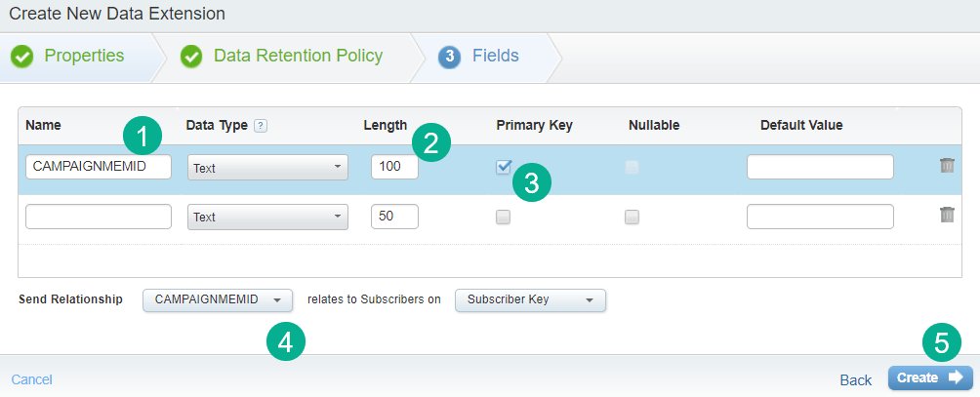
Task: Toggle Nullable checkbox on the second row
Action: click(632, 217)
